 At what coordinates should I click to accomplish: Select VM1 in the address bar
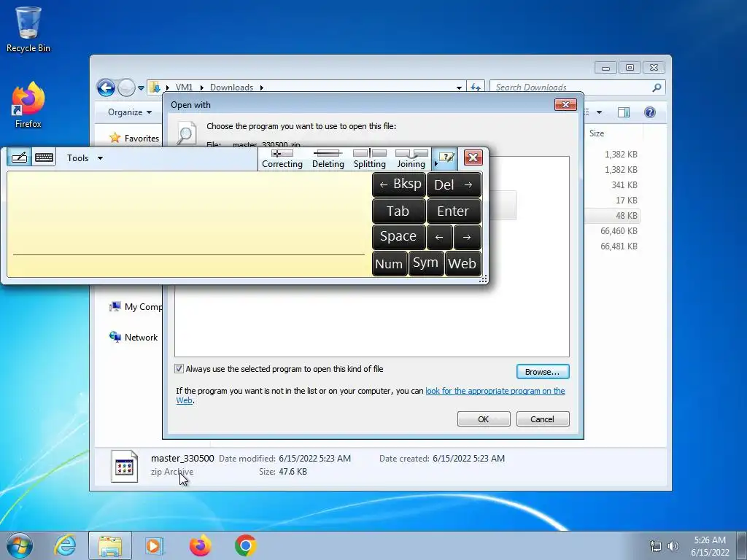tap(184, 87)
